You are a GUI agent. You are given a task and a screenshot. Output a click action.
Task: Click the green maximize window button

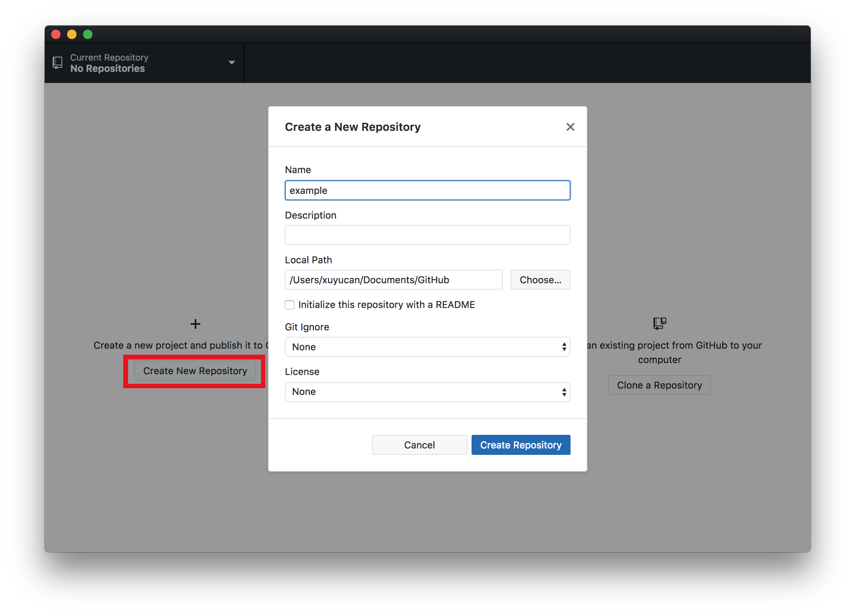pos(88,34)
